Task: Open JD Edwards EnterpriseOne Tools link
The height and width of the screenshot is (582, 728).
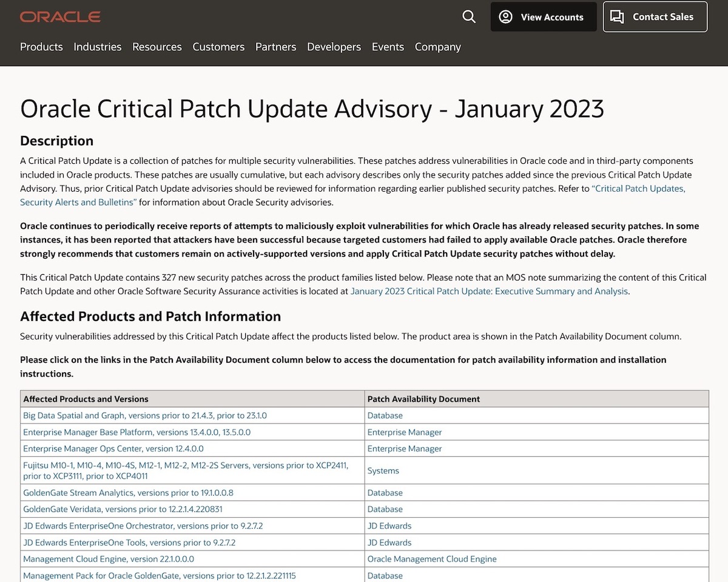Action: tap(129, 543)
